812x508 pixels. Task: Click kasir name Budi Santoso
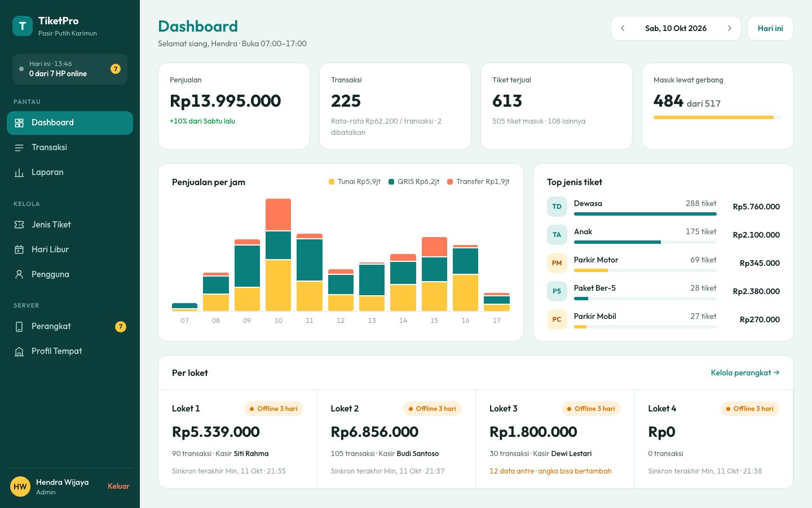[418, 454]
